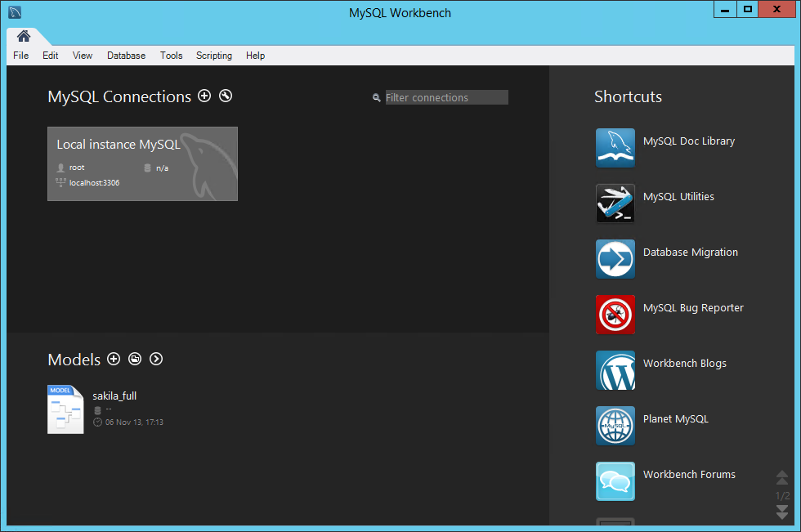The width and height of the screenshot is (801, 532).
Task: Open the MySQL Bug Reporter icon
Action: [x=615, y=315]
